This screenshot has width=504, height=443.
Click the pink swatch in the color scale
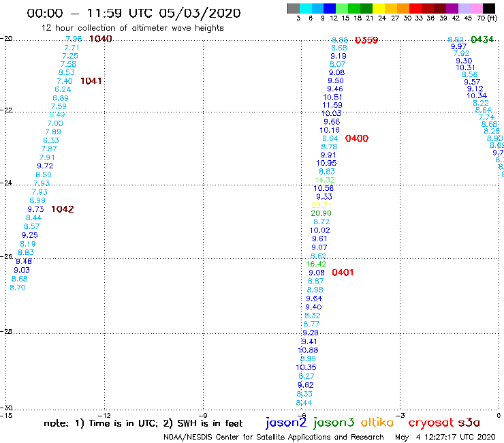tap(476, 8)
